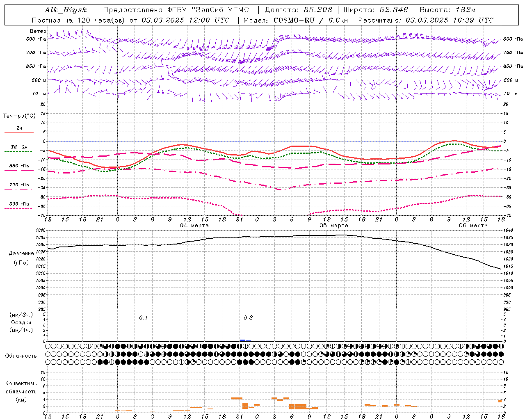
Task: Click 'Рассчитано: 03.03.2025 16:39 UTC' timestamp
Action: pyautogui.click(x=426, y=20)
